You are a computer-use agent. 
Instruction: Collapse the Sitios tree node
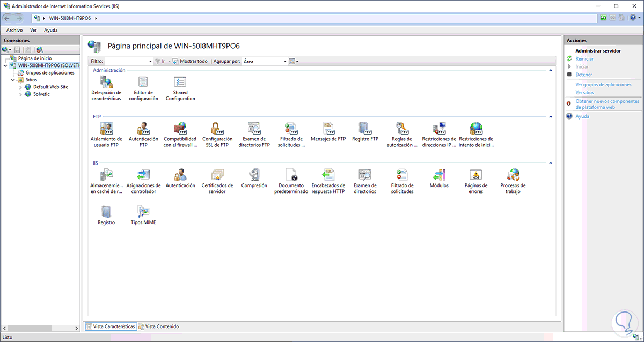click(13, 80)
